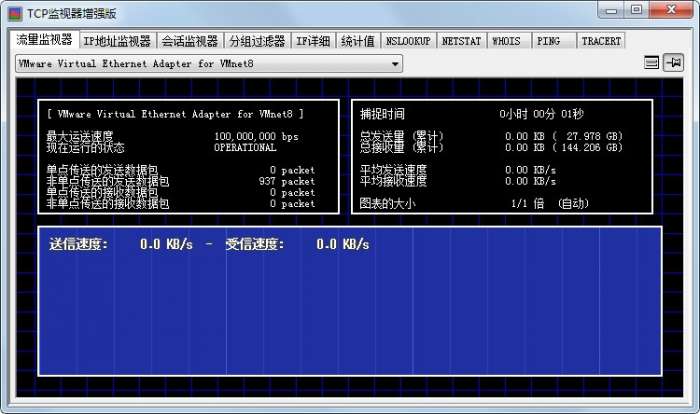Click the 27.978 GB total sent value
The height and width of the screenshot is (414, 700).
click(x=594, y=136)
